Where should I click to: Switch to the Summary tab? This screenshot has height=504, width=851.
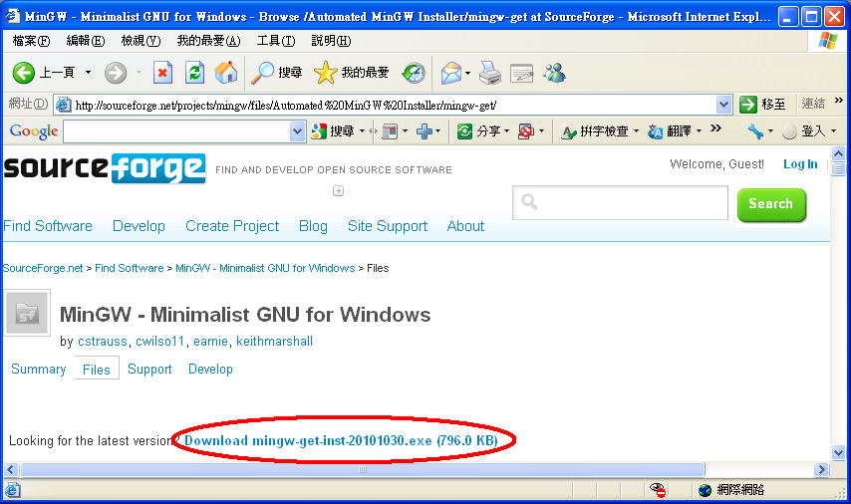pos(39,369)
